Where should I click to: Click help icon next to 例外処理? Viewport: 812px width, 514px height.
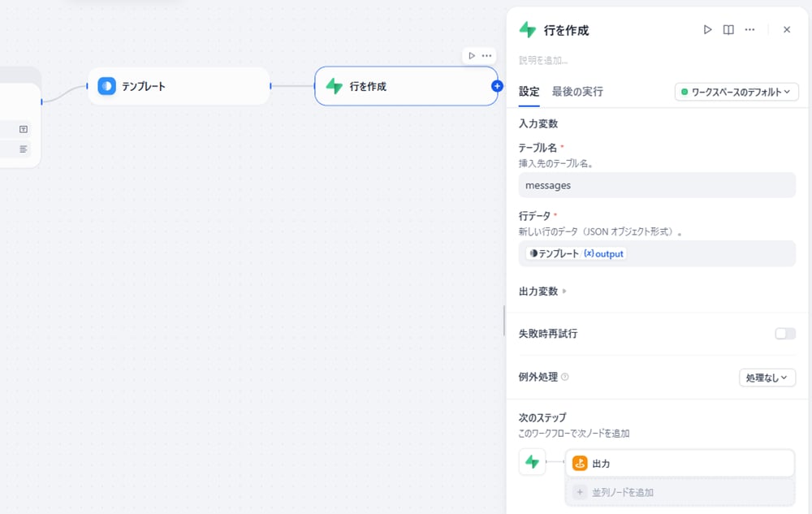[x=565, y=377]
